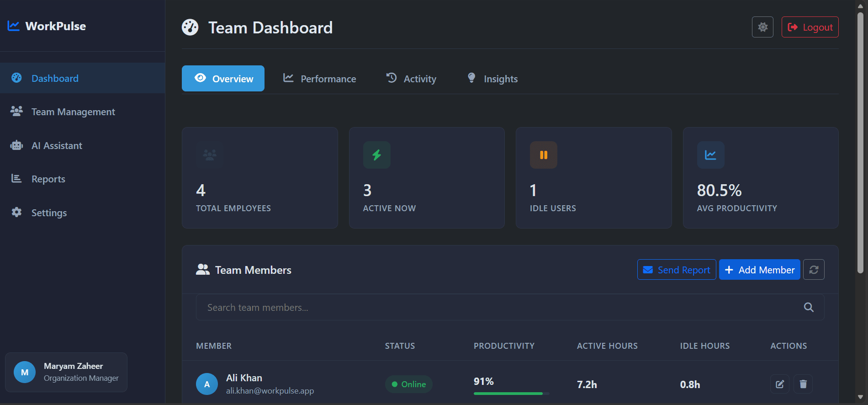
Task: Focus the Search team members field
Action: 510,307
